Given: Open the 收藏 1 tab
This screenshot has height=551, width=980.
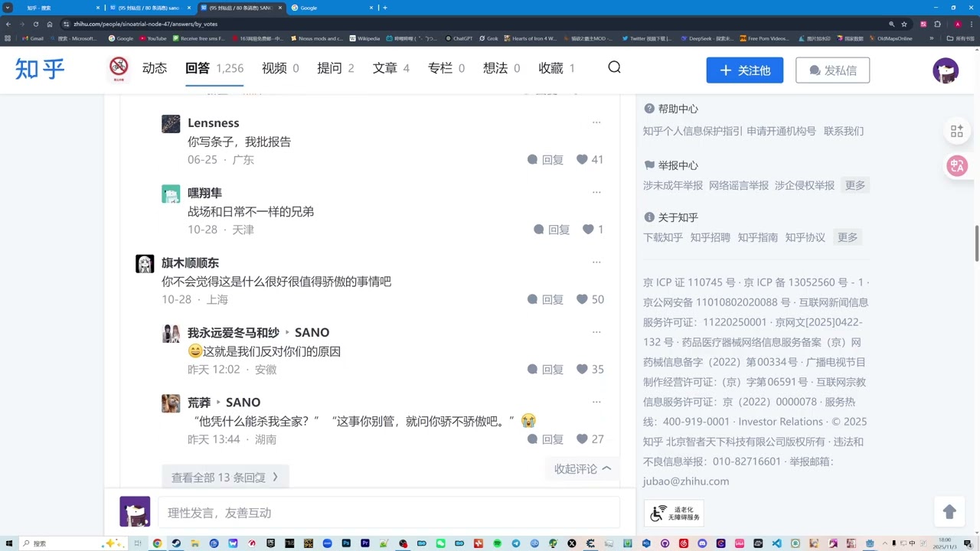Looking at the screenshot, I should 557,68.
